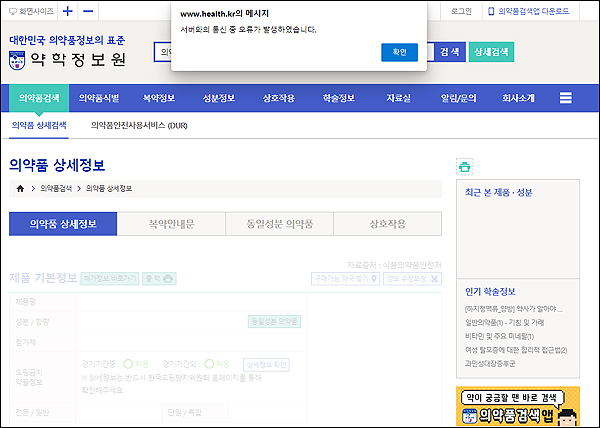Select 의약품 상세검색 submenu
The image size is (600, 428).
tap(39, 125)
